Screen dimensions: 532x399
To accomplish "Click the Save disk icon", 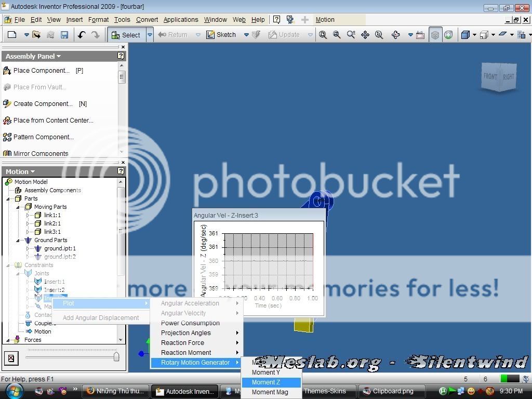I will point(64,35).
